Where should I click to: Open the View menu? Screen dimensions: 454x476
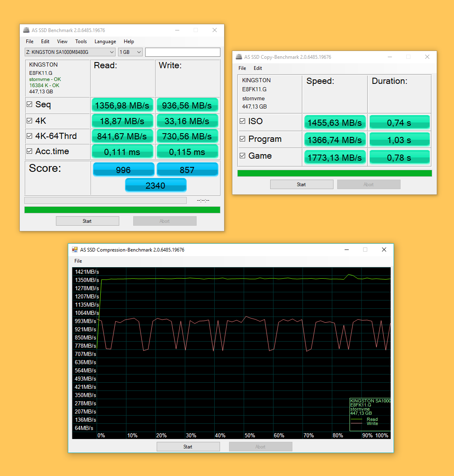pyautogui.click(x=62, y=42)
